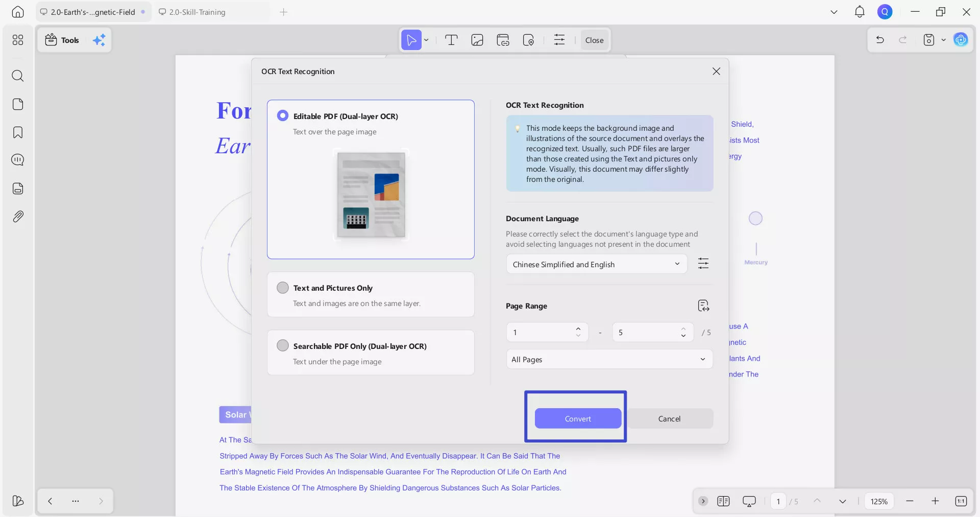
Task: Click the 125% zoom level field
Action: 879,501
